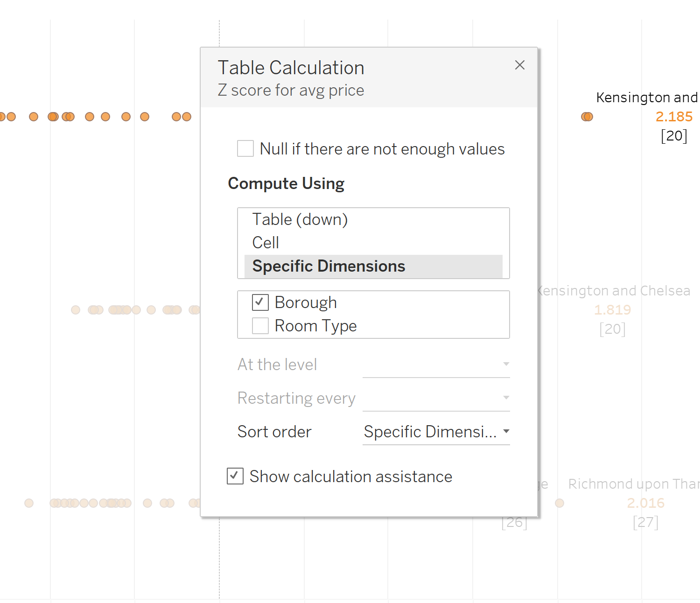Click the faded 1.819 z-score label

pyautogui.click(x=612, y=310)
